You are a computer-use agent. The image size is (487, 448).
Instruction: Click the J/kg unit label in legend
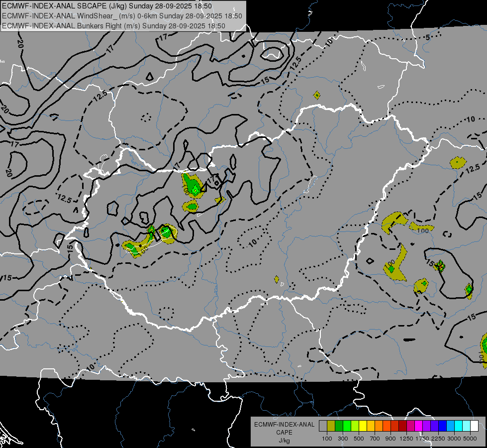click(x=284, y=441)
